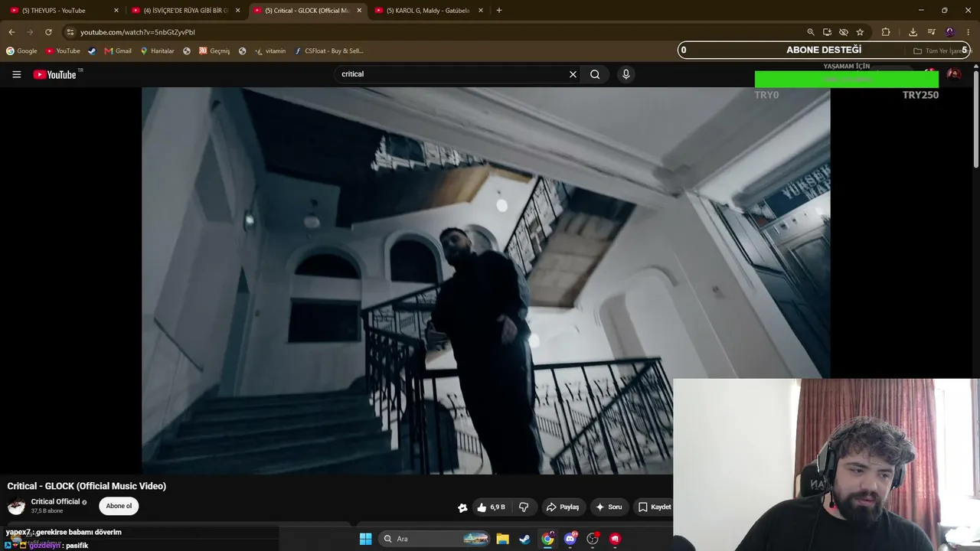This screenshot has width=980, height=551.
Task: Open the Google bookmark
Action: coord(21,51)
